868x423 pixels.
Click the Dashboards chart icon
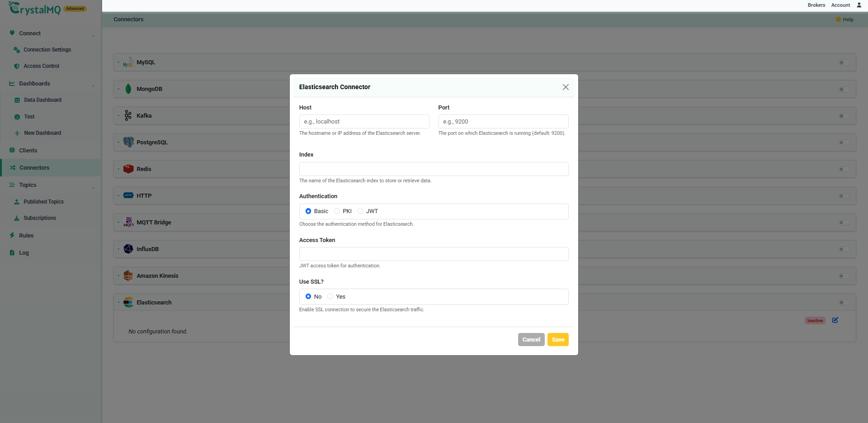(x=12, y=84)
